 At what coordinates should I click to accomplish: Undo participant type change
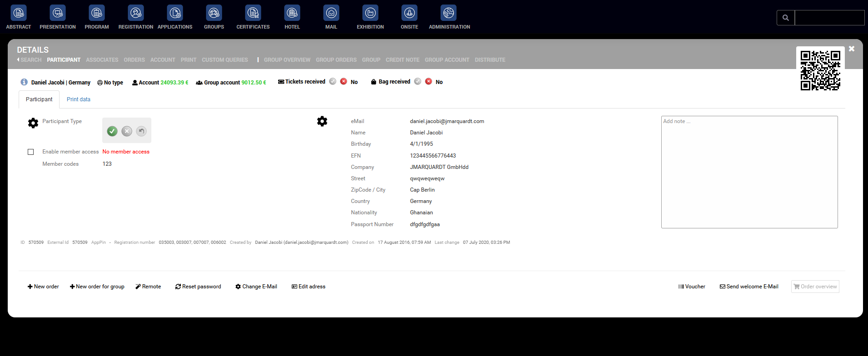141,131
